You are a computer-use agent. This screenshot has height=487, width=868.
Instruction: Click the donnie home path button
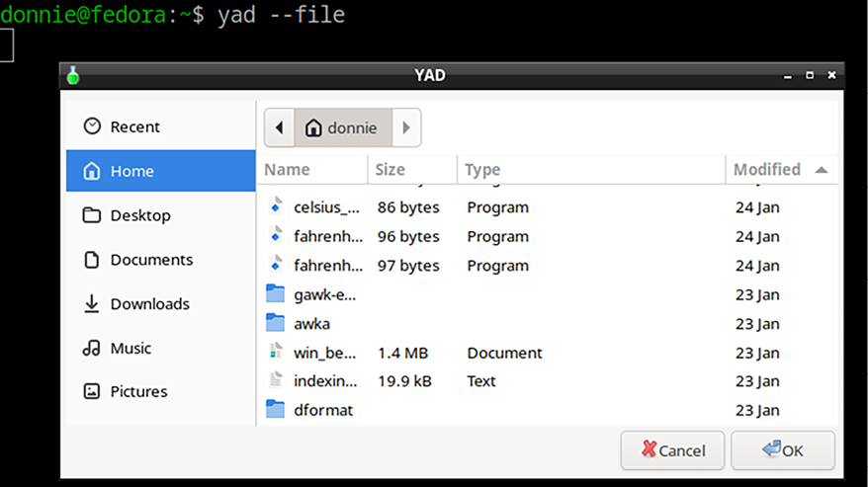click(x=343, y=127)
